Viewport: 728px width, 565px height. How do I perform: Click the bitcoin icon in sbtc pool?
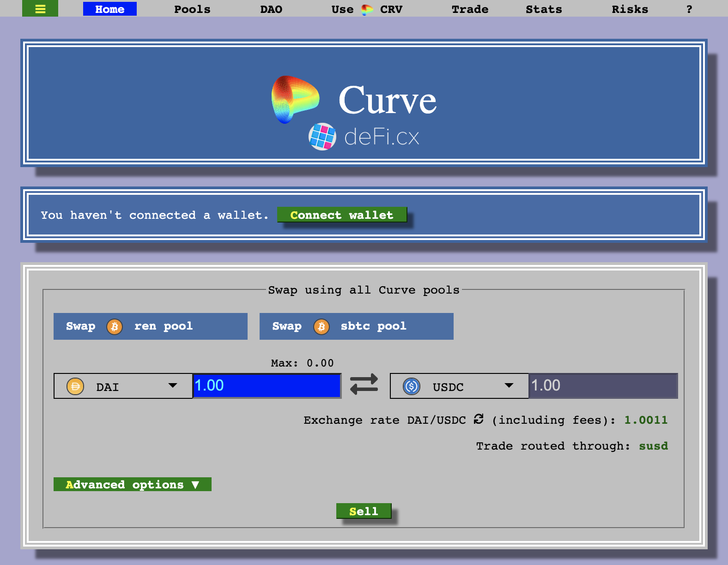pyautogui.click(x=322, y=327)
